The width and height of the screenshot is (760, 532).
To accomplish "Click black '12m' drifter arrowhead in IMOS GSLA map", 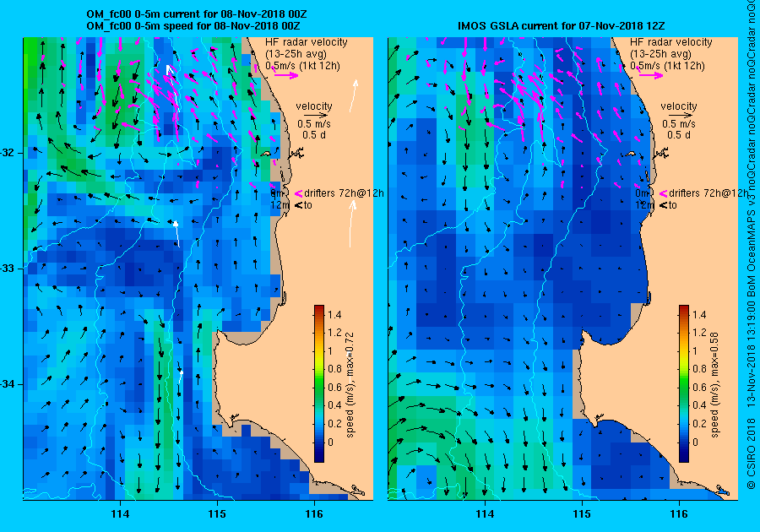I will click(x=663, y=205).
